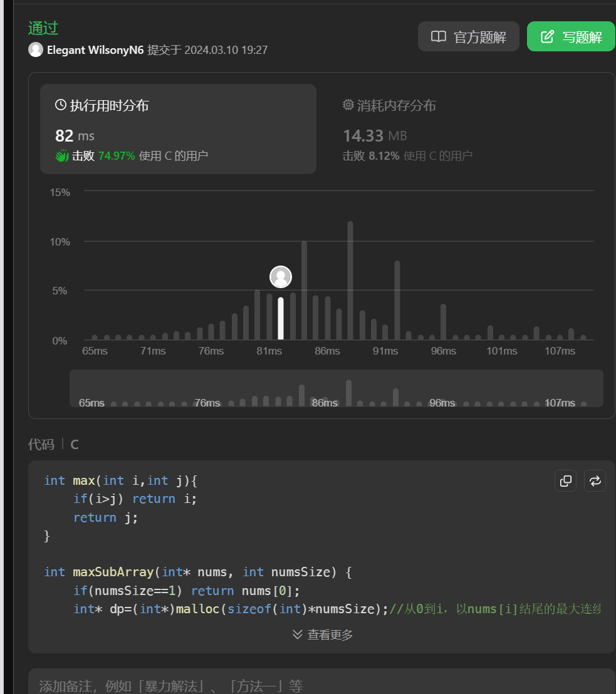Viewport: 616px width, 694px height.
Task: Click the double chevron beside 查看更多
Action: tap(298, 635)
